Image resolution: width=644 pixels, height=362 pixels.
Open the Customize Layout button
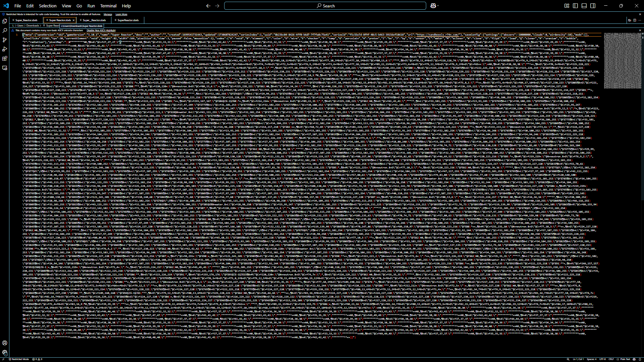[x=567, y=6]
